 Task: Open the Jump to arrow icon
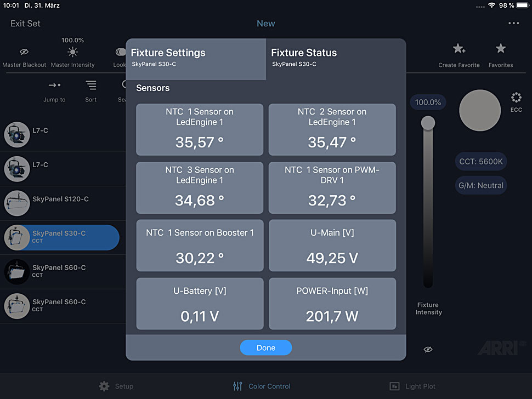pyautogui.click(x=54, y=85)
